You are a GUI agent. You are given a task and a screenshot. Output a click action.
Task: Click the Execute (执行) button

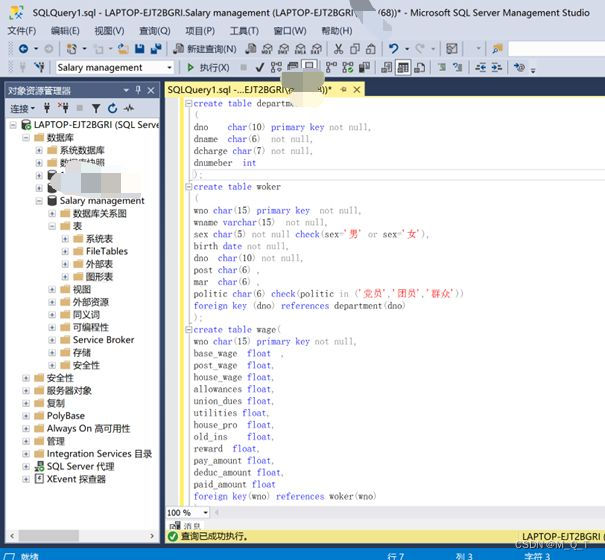(x=208, y=68)
